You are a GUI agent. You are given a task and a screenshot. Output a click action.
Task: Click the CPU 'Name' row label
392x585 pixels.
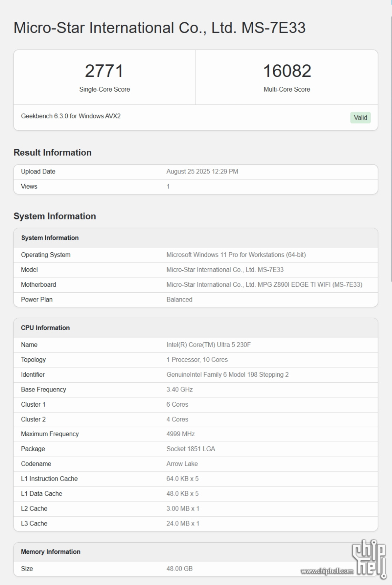(x=29, y=345)
